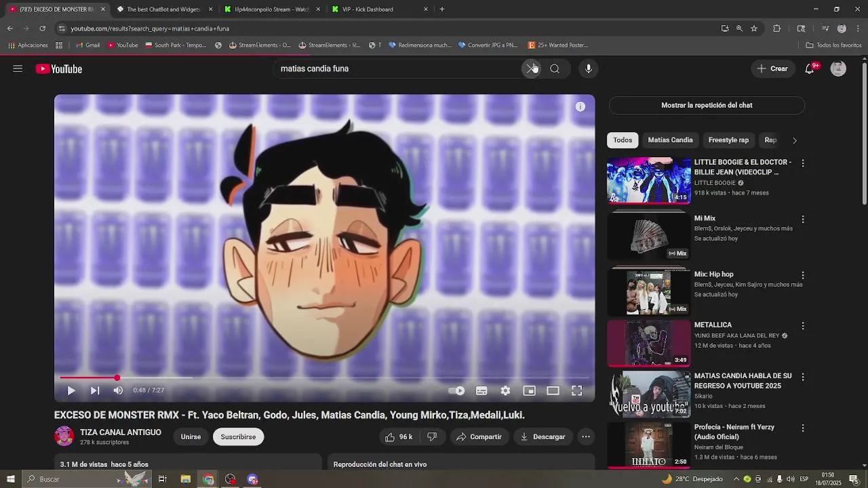Click the search magnifier button
The height and width of the screenshot is (488, 868).
(x=555, y=68)
